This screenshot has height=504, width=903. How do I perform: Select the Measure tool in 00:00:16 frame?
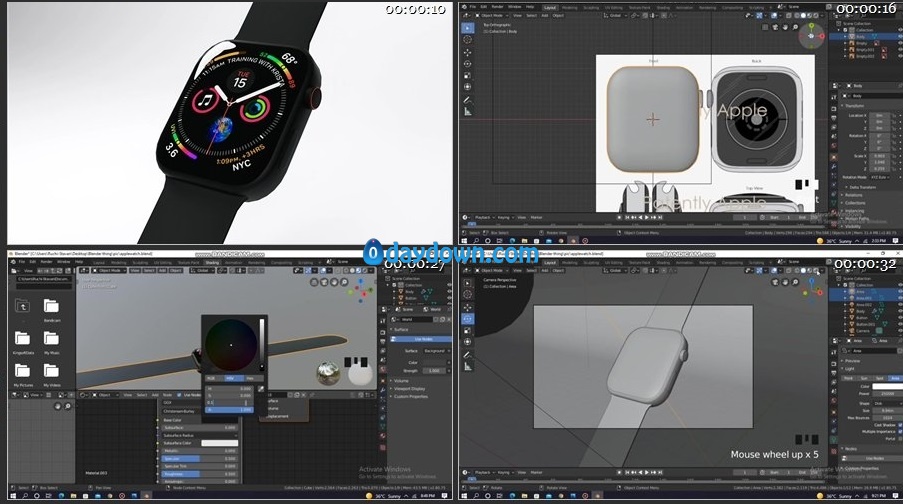467,112
